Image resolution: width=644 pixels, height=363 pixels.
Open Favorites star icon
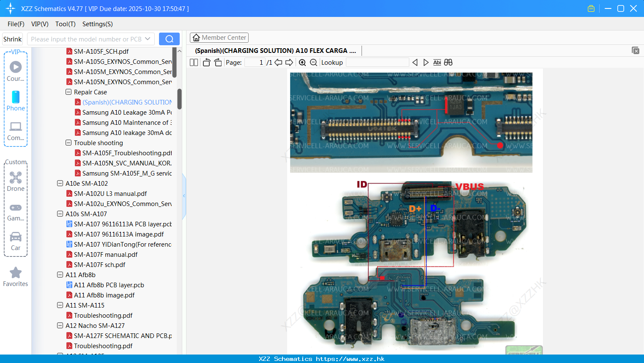16,277
